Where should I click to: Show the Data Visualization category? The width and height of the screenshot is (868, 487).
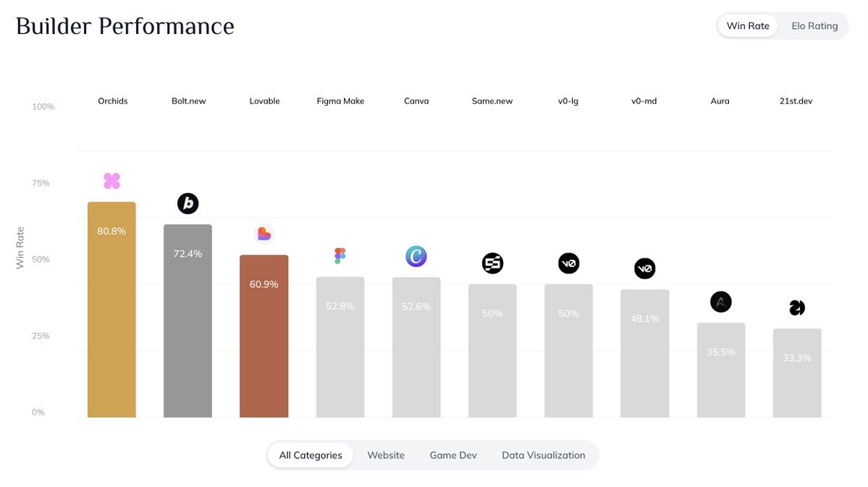(543, 455)
